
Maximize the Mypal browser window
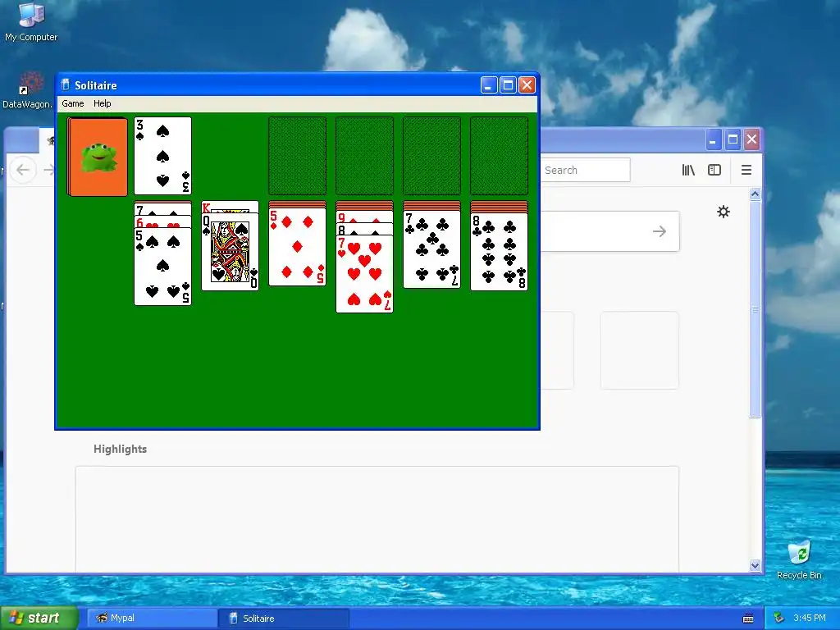point(733,139)
